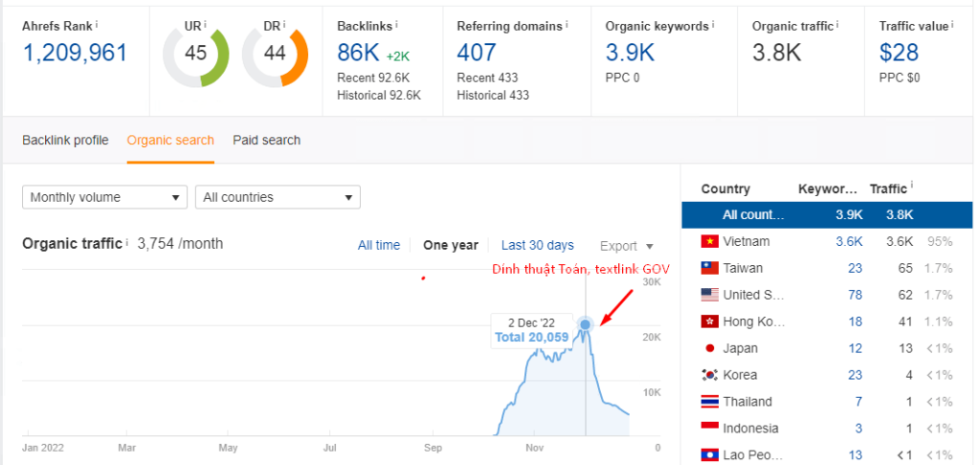The image size is (980, 465).
Task: Click info icon beside DR
Action: tap(284, 24)
